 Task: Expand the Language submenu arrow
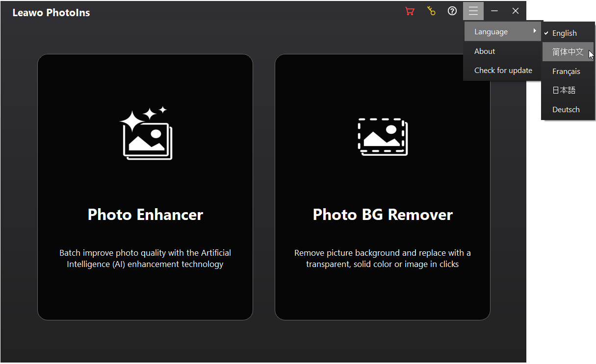[x=535, y=31]
